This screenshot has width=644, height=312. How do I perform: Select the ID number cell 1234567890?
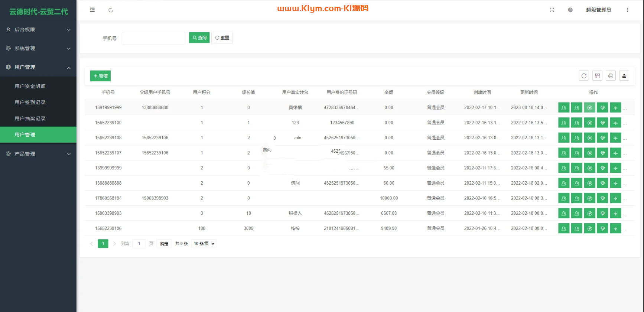(x=342, y=123)
